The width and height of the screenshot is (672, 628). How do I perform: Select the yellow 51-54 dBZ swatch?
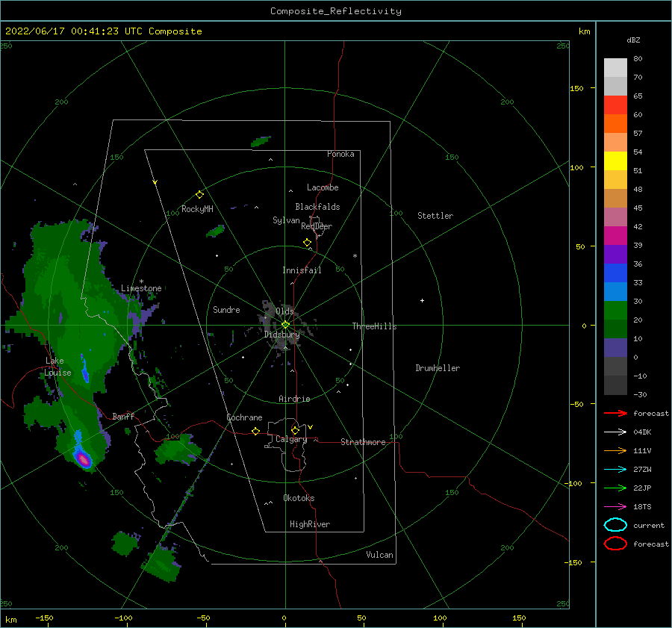[x=615, y=161]
